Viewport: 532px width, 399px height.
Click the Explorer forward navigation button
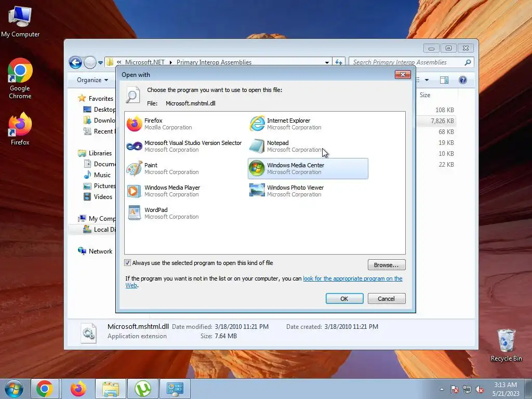coord(90,62)
